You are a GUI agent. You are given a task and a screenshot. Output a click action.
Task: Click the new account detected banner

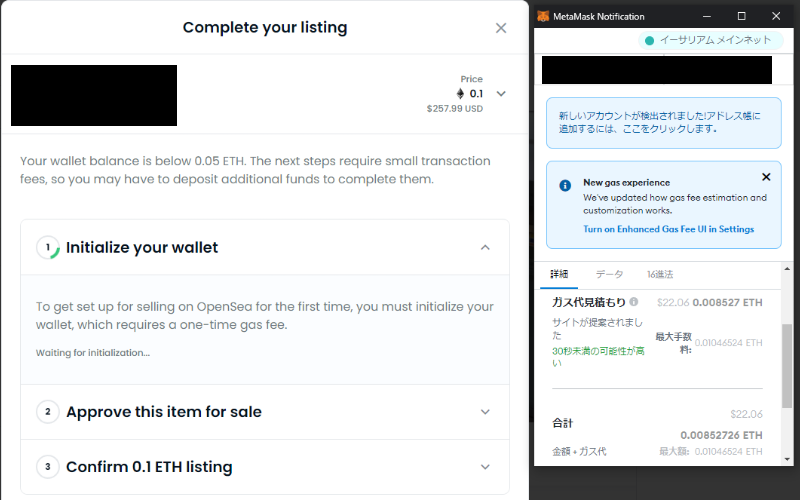pos(664,123)
